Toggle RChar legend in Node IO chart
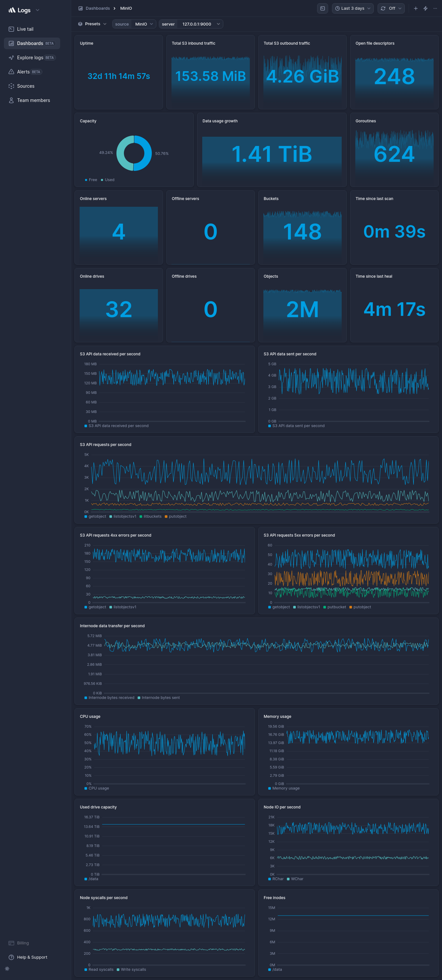Image resolution: width=442 pixels, height=980 pixels. coord(276,879)
